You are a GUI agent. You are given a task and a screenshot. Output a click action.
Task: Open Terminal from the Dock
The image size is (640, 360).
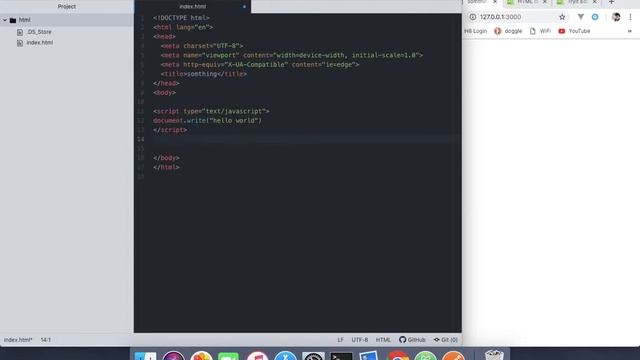[x=341, y=356]
